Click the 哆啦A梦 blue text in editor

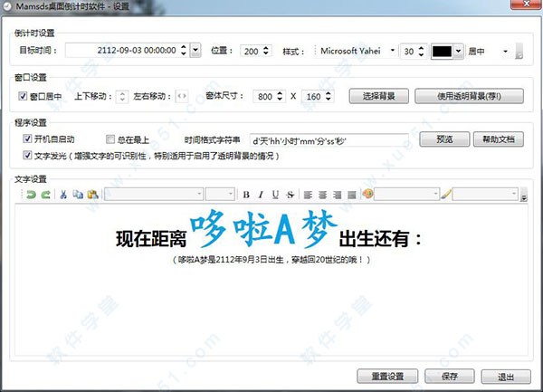[x=263, y=229]
